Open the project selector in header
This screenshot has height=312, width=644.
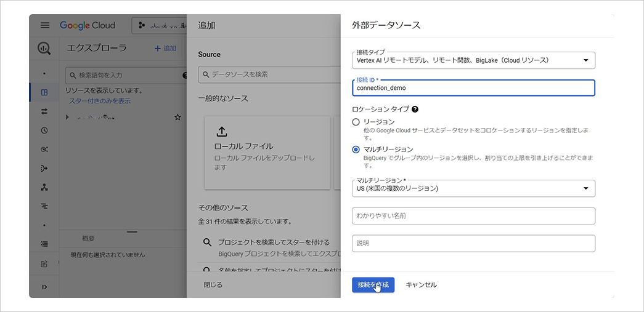click(160, 25)
